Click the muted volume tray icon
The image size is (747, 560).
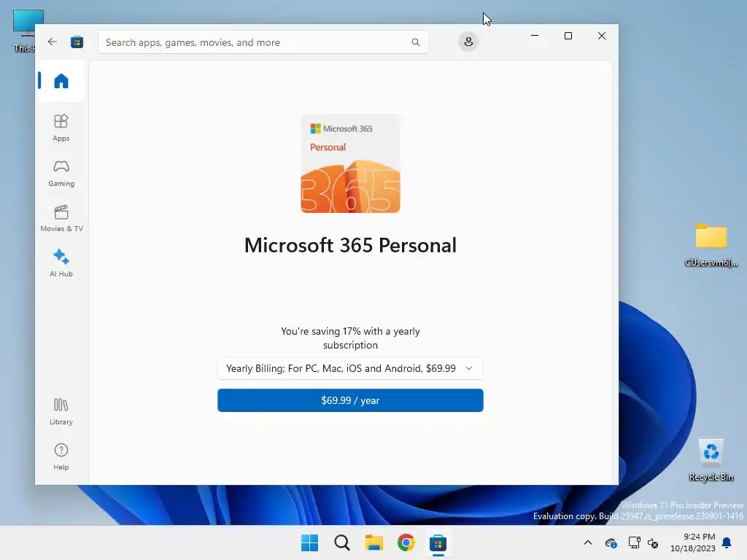tap(653, 542)
